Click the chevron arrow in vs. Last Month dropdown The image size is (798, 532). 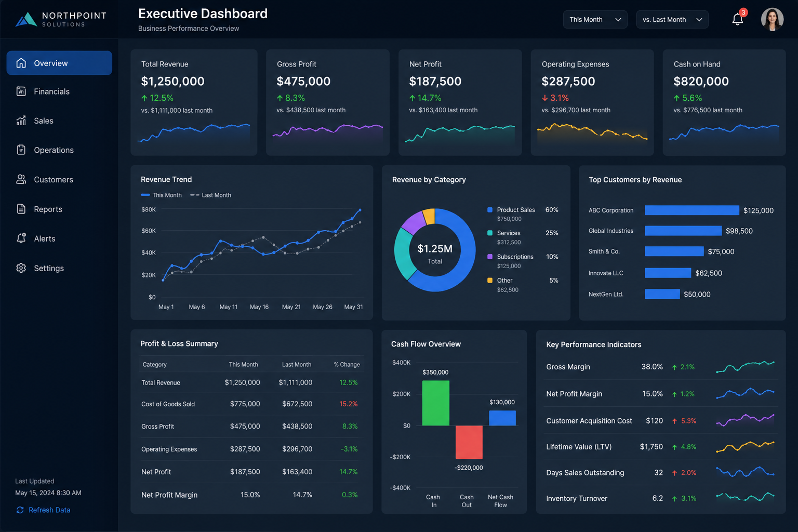699,20
